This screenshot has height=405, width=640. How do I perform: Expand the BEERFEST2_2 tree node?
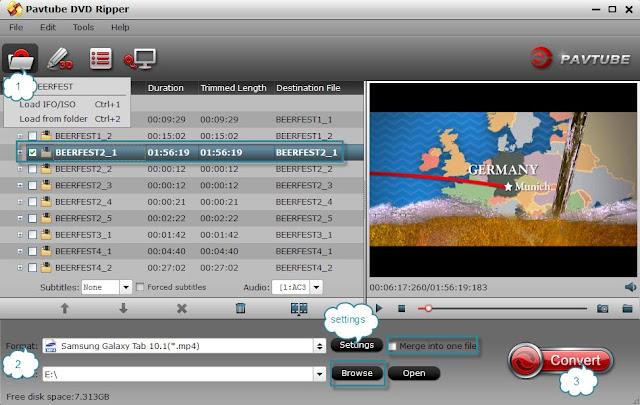click(x=20, y=169)
